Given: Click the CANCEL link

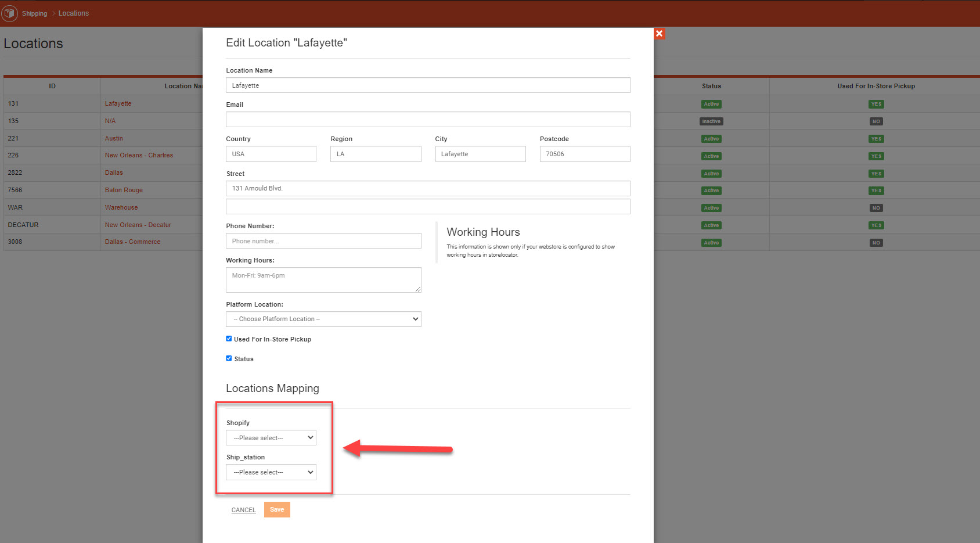Looking at the screenshot, I should pyautogui.click(x=244, y=510).
